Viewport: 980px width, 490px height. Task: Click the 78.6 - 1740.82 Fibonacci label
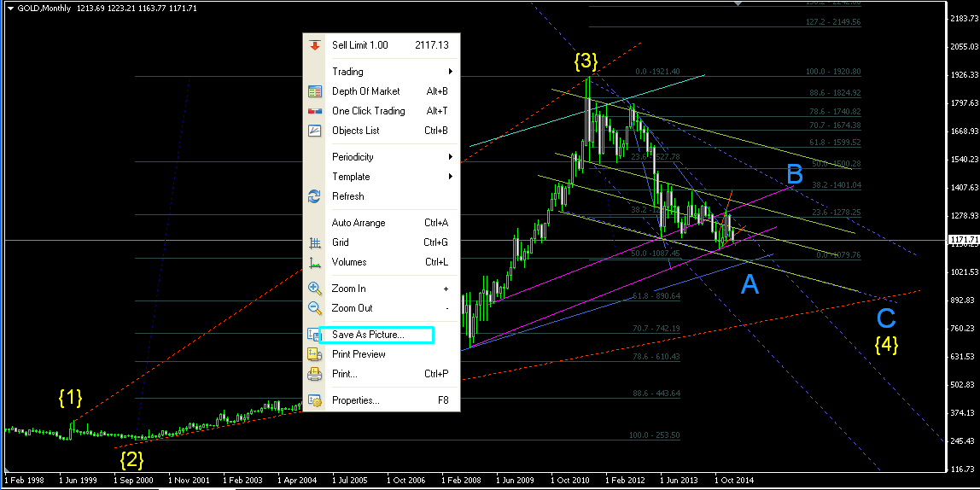coord(835,111)
